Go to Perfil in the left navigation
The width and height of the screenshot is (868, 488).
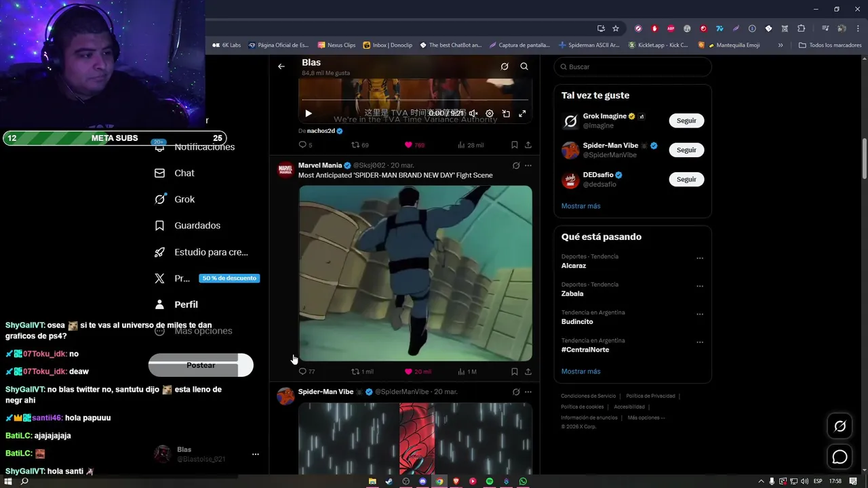176,304
